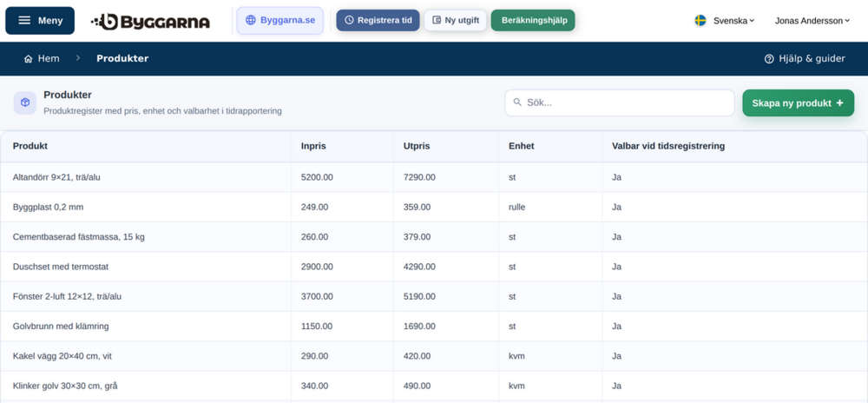Click the 1150.00 inpris value
Viewport: 868px width, 403px height.
(x=317, y=327)
